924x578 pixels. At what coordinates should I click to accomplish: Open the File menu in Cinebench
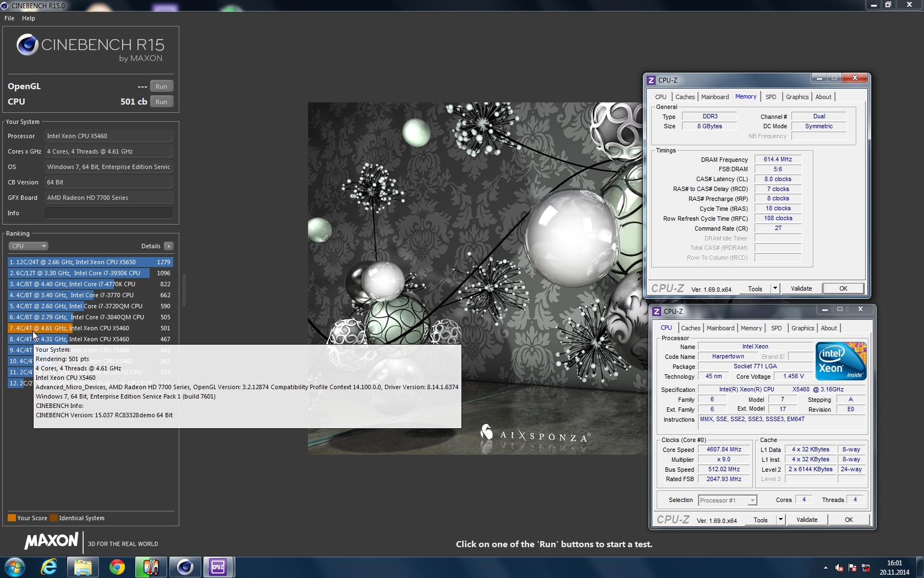[9, 18]
